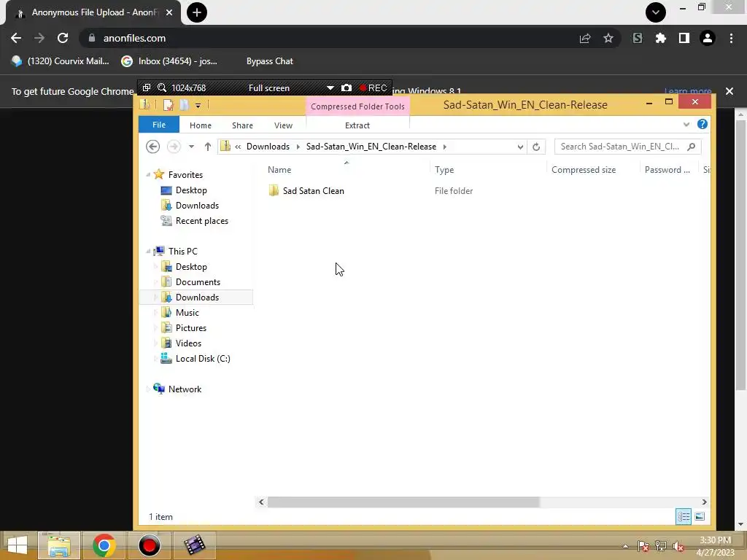This screenshot has height=560, width=747.
Task: Open a new Chrome tab
Action: [197, 12]
